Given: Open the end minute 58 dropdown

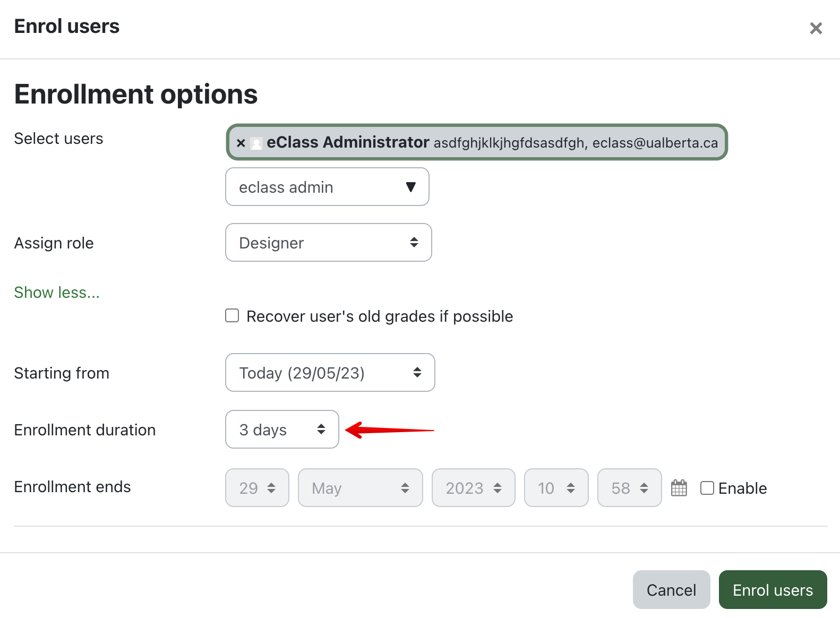Looking at the screenshot, I should click(629, 488).
